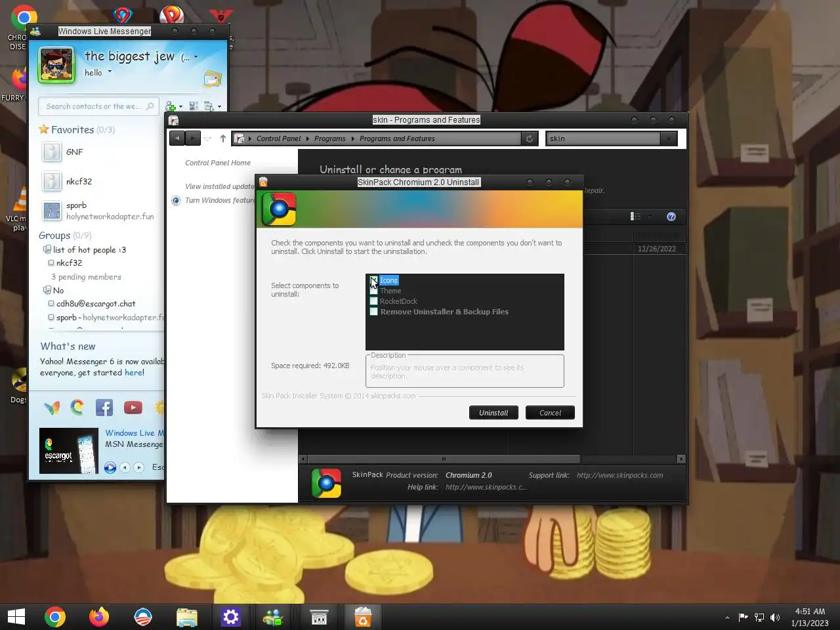Go up one level in Control Panel
The image size is (840, 630).
[223, 138]
